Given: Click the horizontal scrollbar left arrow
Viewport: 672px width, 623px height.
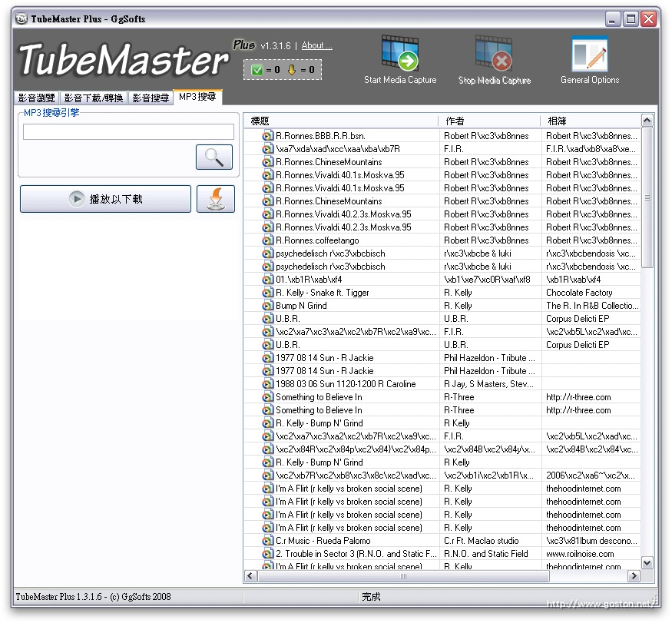Looking at the screenshot, I should coord(250,576).
